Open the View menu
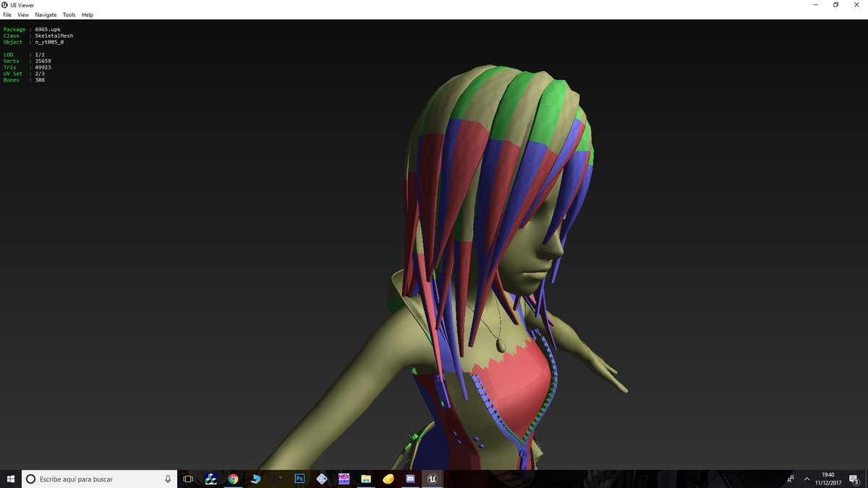868x488 pixels. point(23,14)
